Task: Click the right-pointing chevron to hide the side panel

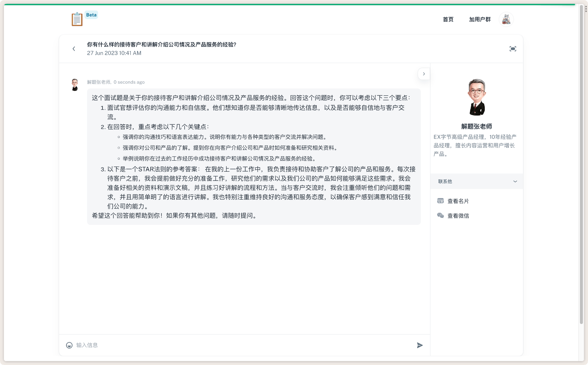Action: pos(424,73)
